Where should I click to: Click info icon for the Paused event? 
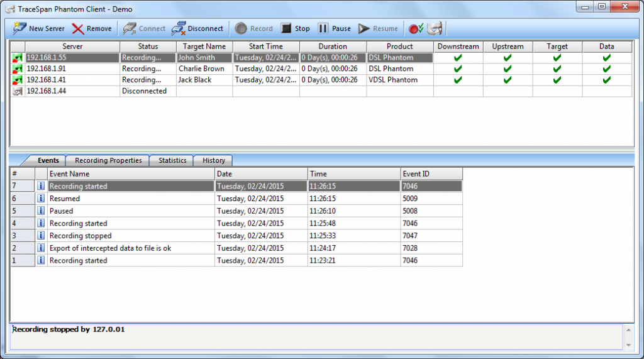click(42, 211)
